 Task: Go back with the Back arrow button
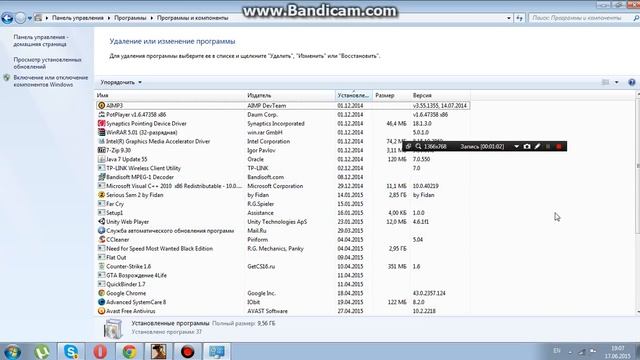pyautogui.click(x=7, y=18)
